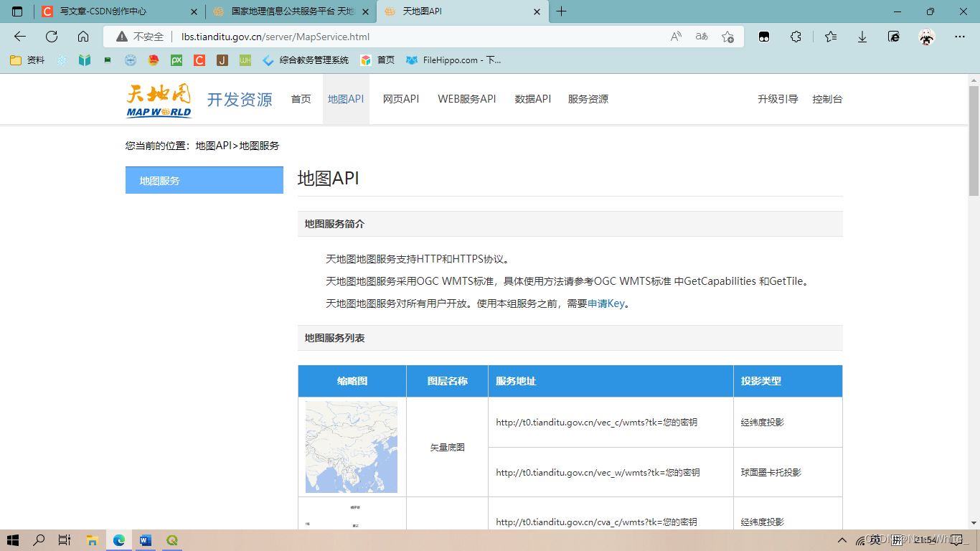980x551 pixels.
Task: Open the px bookmark icon
Action: [x=176, y=60]
